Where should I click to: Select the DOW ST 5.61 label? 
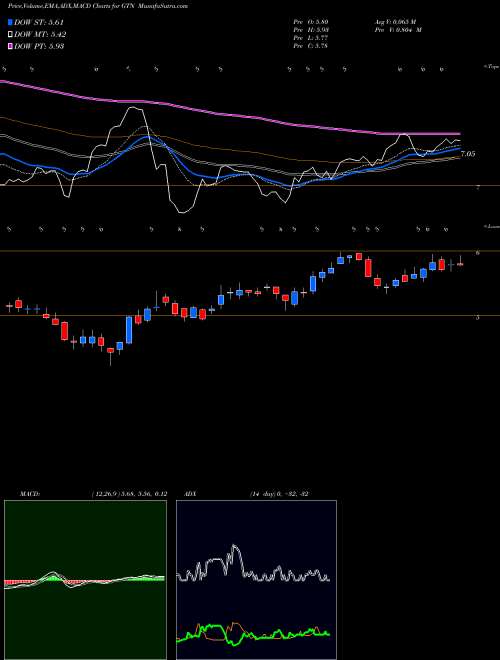[x=39, y=22]
